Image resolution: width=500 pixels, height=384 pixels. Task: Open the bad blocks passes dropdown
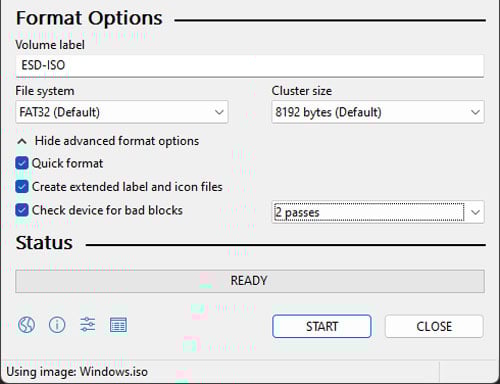pos(378,212)
